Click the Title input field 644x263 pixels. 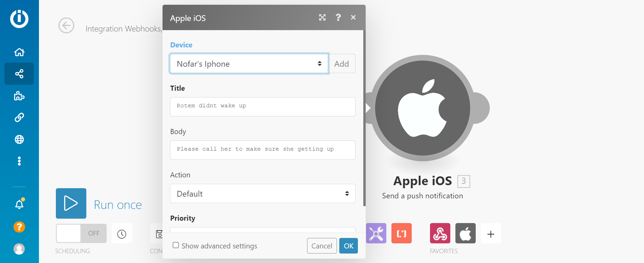[x=263, y=107]
